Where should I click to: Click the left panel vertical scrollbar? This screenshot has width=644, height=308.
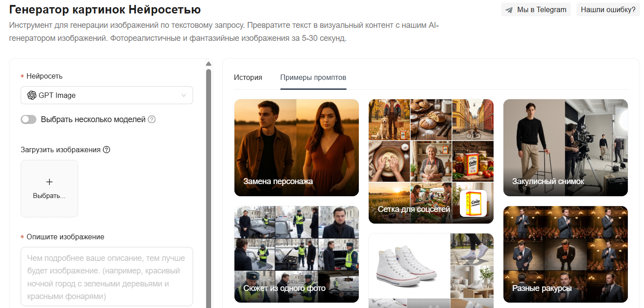click(x=208, y=180)
